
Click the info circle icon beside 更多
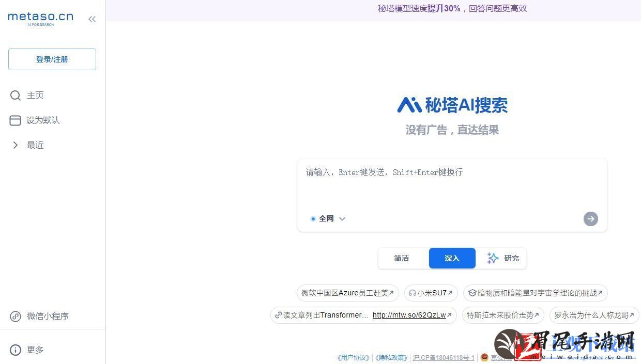pyautogui.click(x=16, y=350)
